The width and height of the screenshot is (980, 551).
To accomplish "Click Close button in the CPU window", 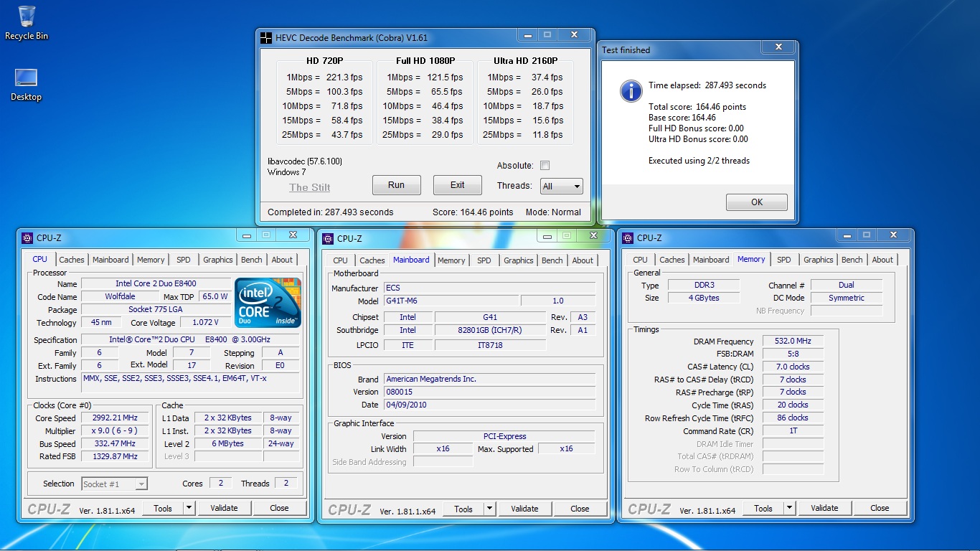I will (x=280, y=508).
